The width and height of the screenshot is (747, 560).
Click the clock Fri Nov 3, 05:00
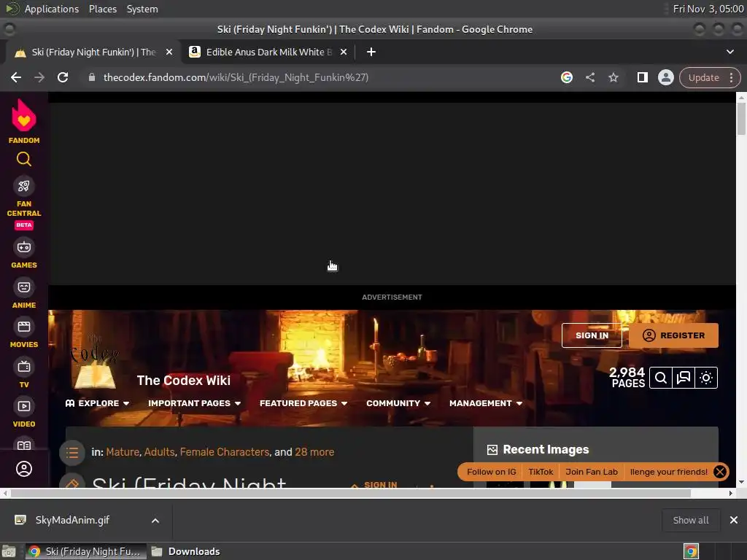point(708,9)
